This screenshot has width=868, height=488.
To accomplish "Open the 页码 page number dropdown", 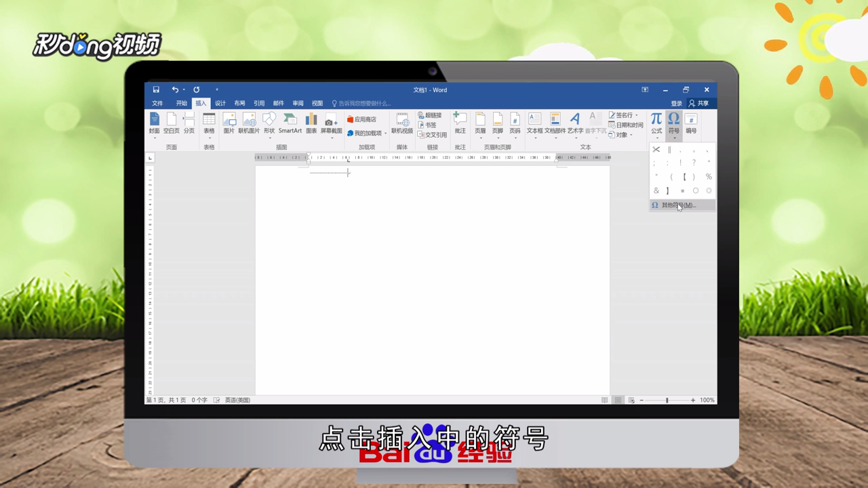I will point(515,125).
